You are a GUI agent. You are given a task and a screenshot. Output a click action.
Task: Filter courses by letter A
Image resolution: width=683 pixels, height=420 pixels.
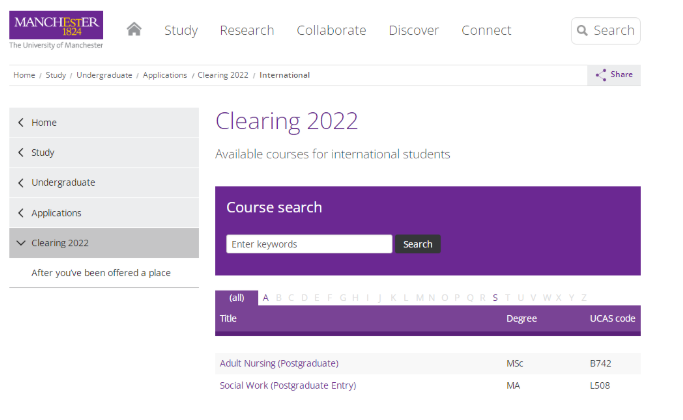pos(265,297)
